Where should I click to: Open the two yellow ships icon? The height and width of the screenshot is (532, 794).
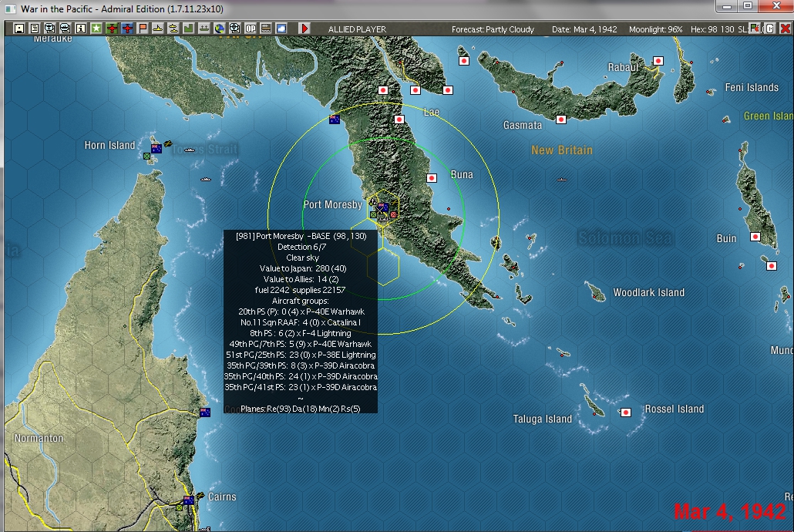click(173, 29)
